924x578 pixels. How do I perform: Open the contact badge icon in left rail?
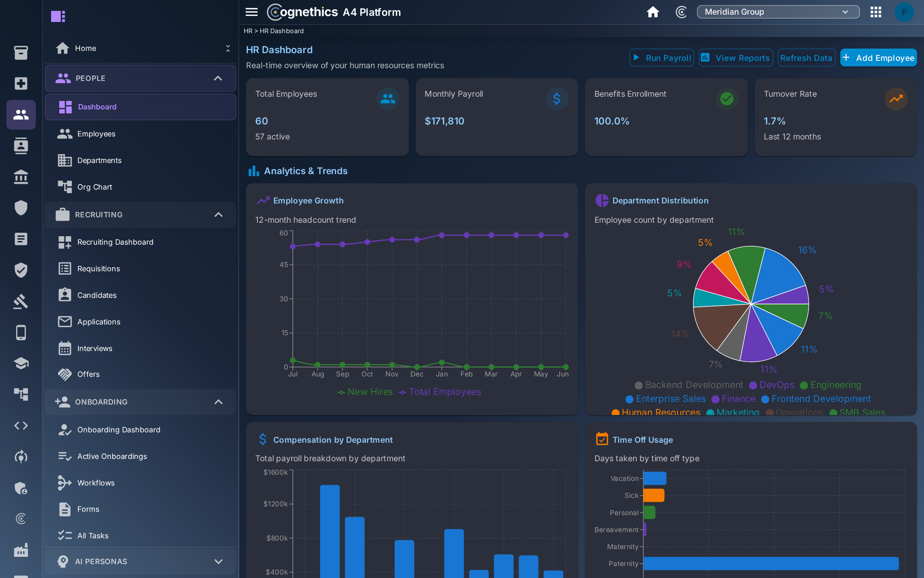point(21,146)
